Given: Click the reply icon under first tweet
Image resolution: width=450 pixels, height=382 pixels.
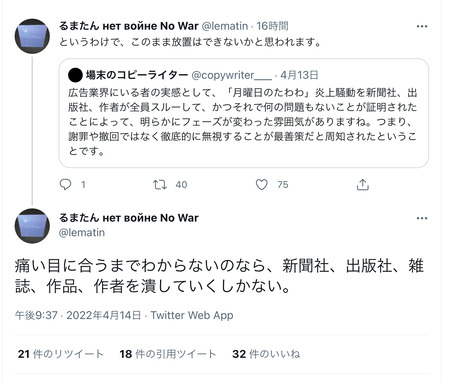Looking at the screenshot, I should click(65, 184).
